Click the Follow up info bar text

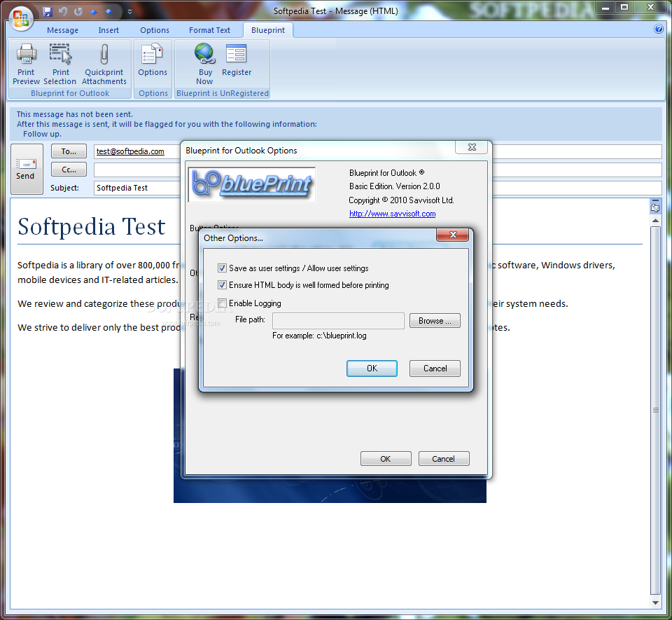(x=42, y=134)
